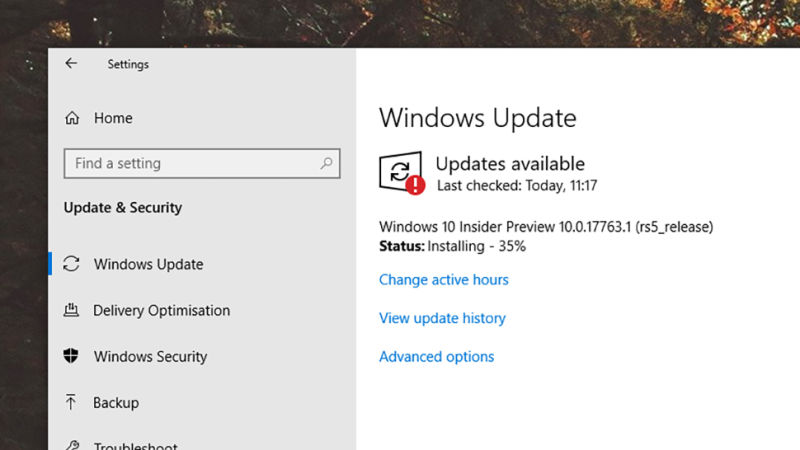Click the Home house icon
The height and width of the screenshot is (450, 800).
point(72,118)
